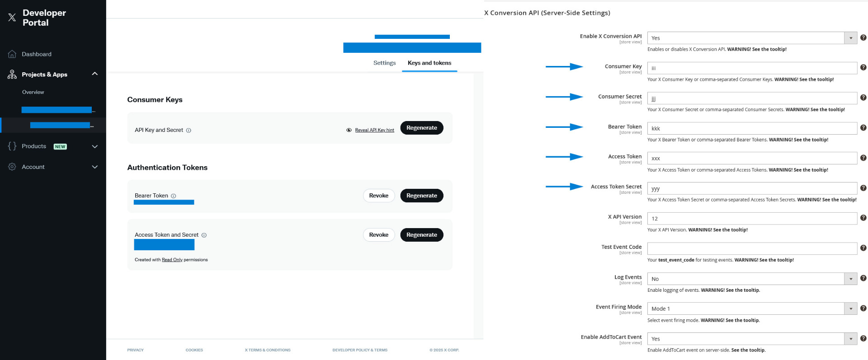Click into the Consumer Key input field

click(x=752, y=68)
